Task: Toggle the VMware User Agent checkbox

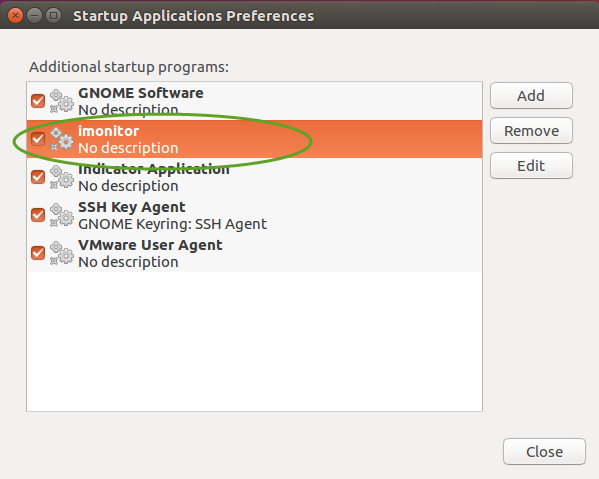Action: 38,253
